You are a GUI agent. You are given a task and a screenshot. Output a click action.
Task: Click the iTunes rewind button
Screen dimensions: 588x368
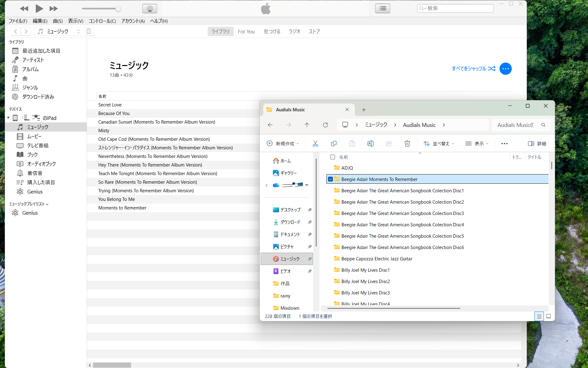coord(24,9)
